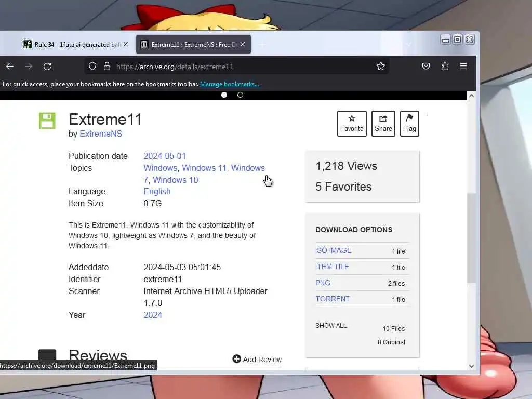Viewport: 532px width, 399px height.
Task: Click the Add Review plus icon
Action: (236, 359)
